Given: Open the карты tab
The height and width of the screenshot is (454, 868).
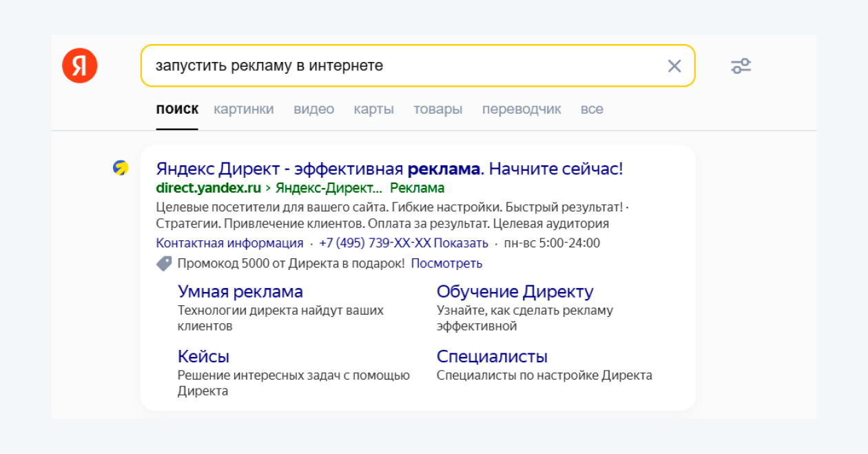Looking at the screenshot, I should pos(373,109).
